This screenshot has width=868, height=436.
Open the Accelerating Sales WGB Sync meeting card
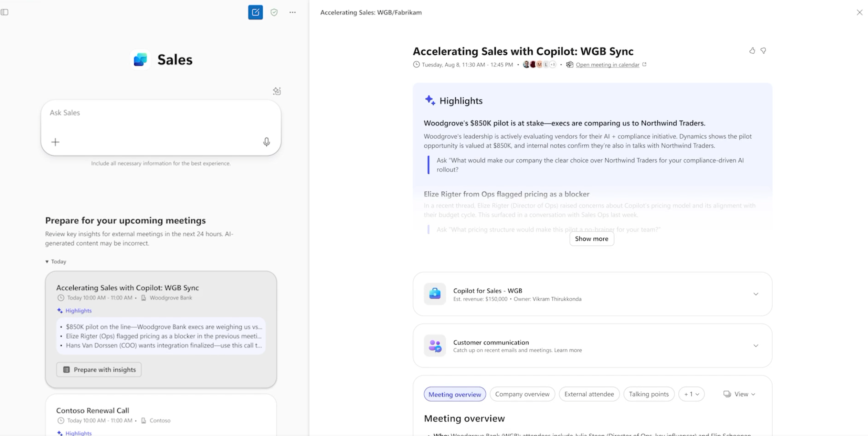pyautogui.click(x=161, y=329)
